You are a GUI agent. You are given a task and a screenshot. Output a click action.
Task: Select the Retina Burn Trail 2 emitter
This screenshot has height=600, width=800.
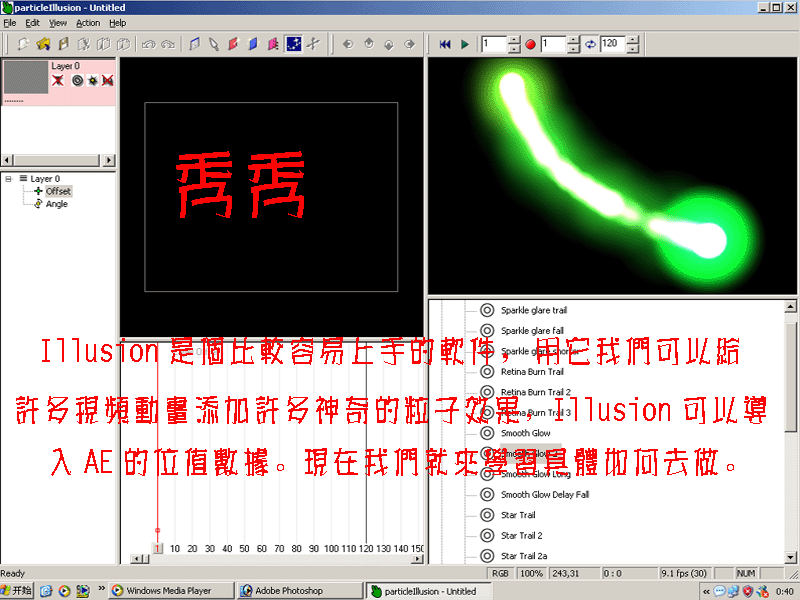coord(536,392)
